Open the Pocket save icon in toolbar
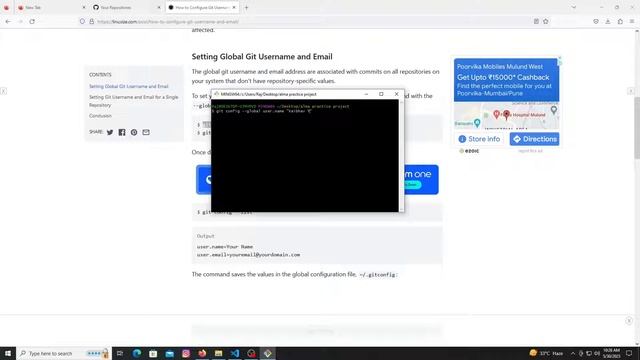This screenshot has height=360, width=640. pyautogui.click(x=596, y=21)
